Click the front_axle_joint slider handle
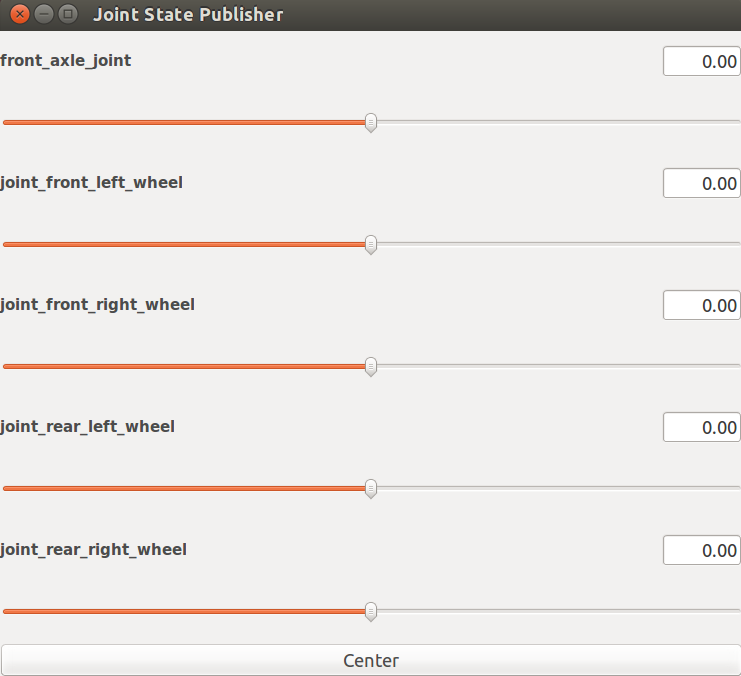This screenshot has height=676, width=741. coord(371,122)
